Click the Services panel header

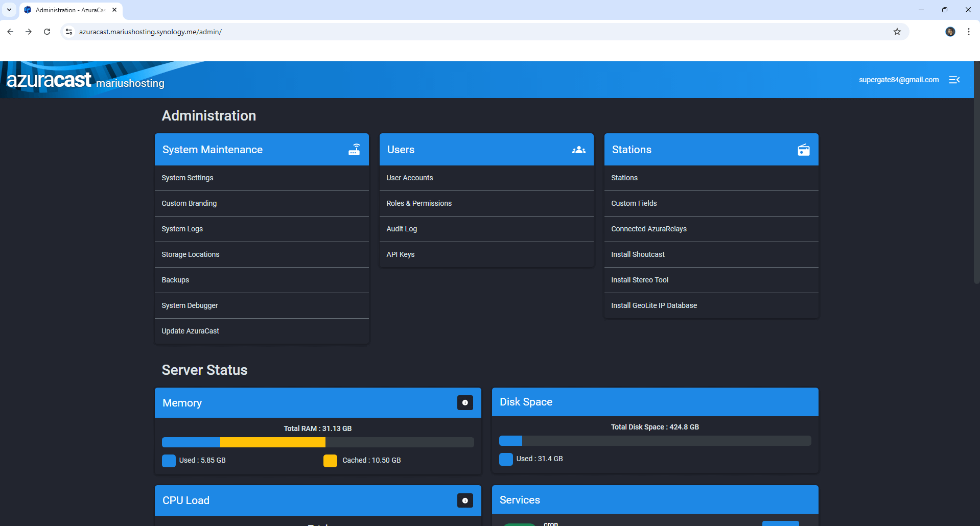point(655,499)
